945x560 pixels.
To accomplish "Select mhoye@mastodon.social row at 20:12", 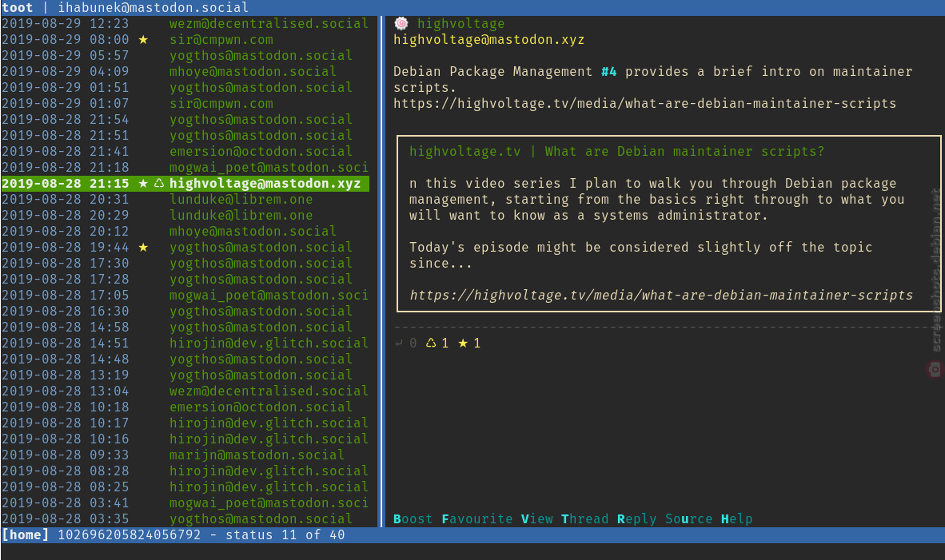I will point(185,231).
